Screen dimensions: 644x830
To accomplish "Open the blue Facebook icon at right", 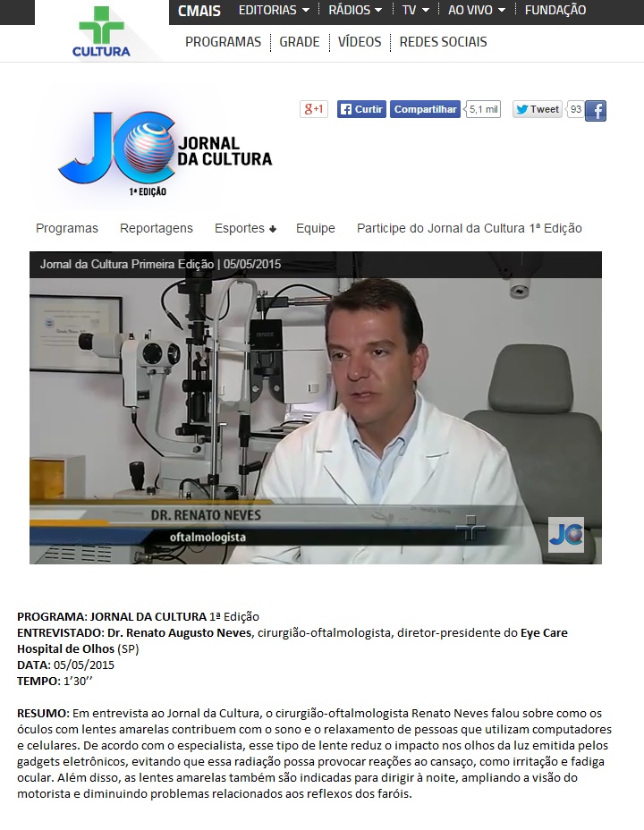I will (x=596, y=110).
